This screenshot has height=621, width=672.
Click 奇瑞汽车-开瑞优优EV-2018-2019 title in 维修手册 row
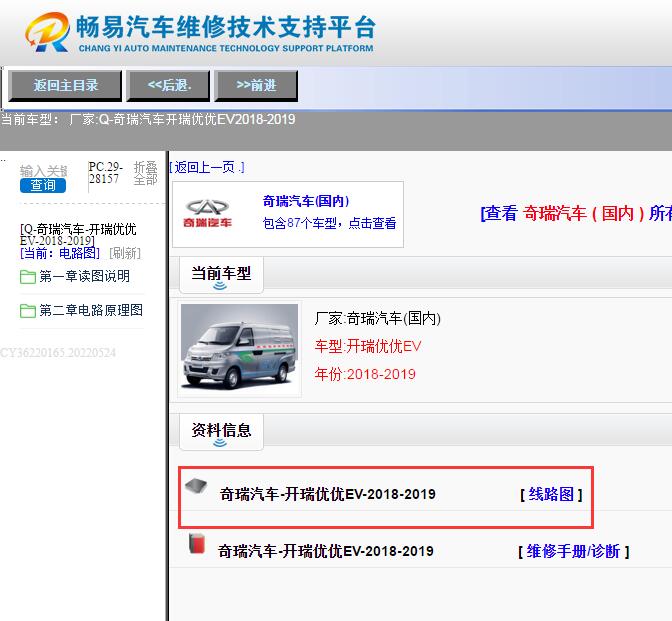(x=326, y=552)
